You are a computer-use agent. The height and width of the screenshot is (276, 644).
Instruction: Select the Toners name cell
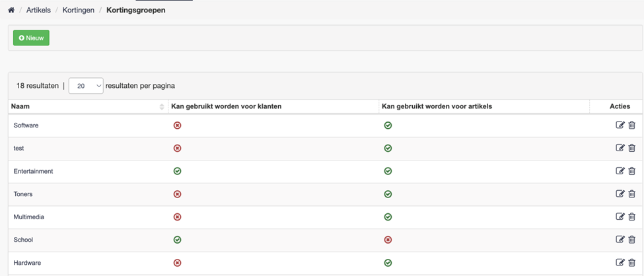point(88,194)
